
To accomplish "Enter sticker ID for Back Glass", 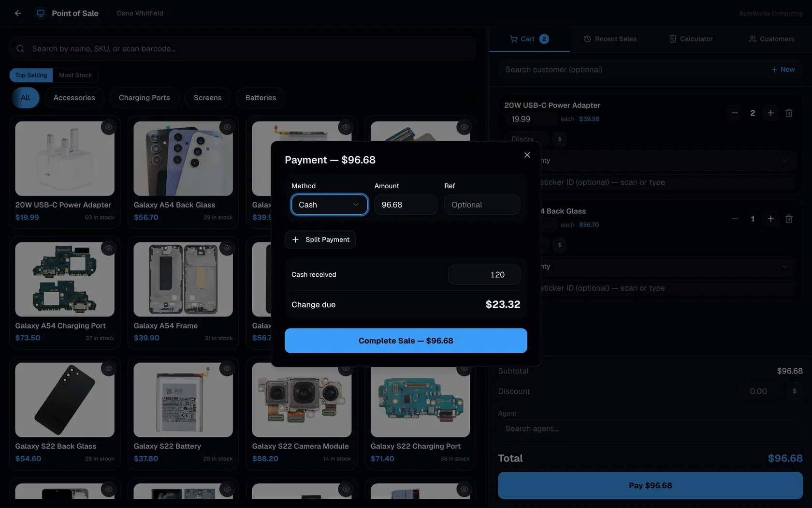I will (x=667, y=288).
